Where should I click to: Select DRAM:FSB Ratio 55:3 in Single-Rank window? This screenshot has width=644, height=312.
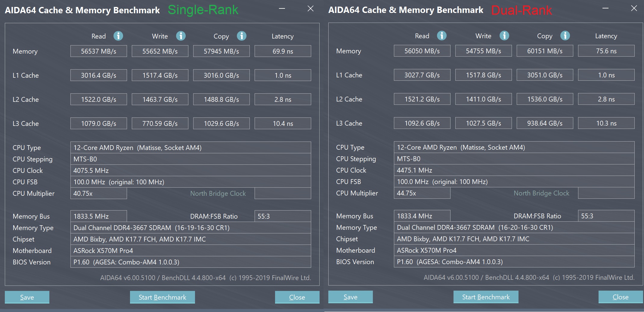(283, 216)
